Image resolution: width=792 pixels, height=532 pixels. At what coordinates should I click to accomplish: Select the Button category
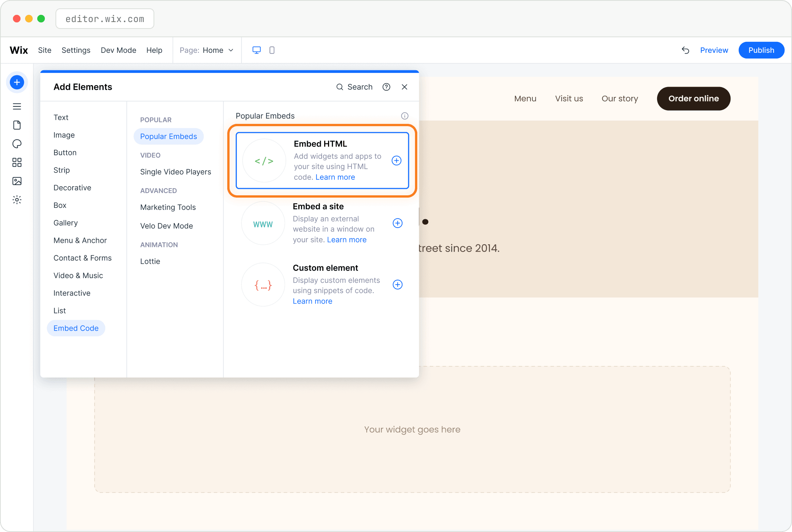tap(65, 152)
